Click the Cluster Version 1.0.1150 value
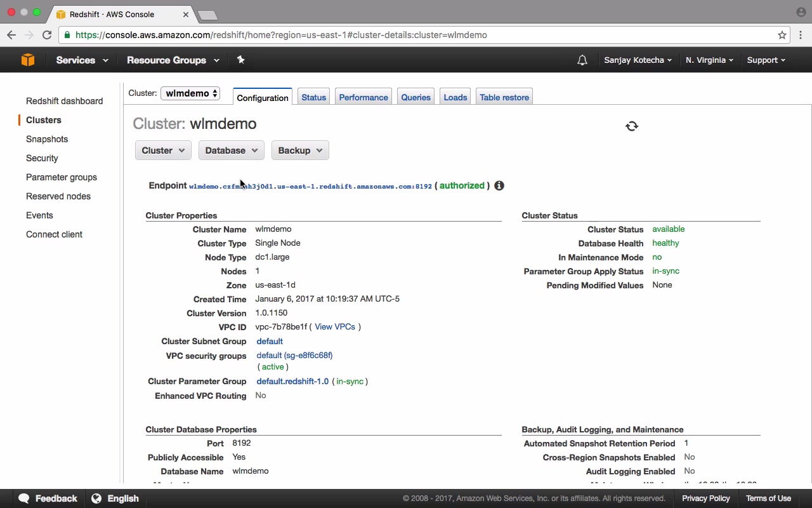This screenshot has height=508, width=812. coord(271,313)
